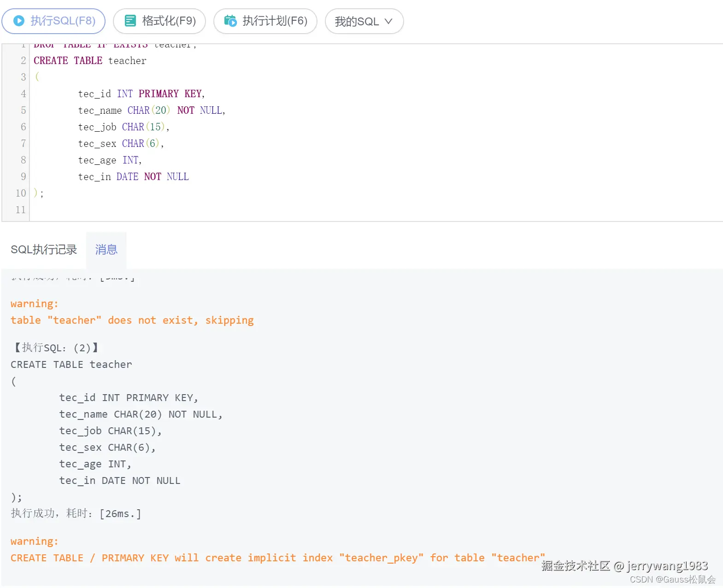Click editor line tec_name CHAR(20) NOT NULL
This screenshot has width=723, height=588.
pyautogui.click(x=152, y=111)
